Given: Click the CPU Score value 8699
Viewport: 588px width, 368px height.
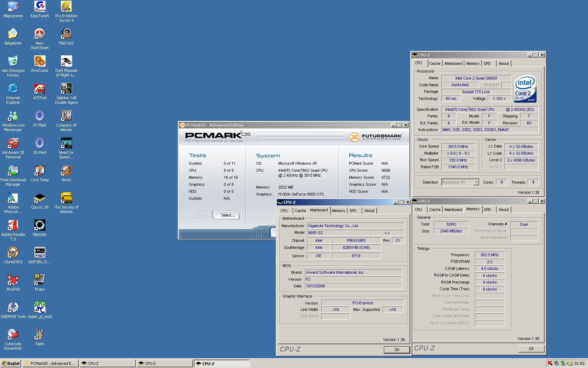Looking at the screenshot, I should click(386, 170).
